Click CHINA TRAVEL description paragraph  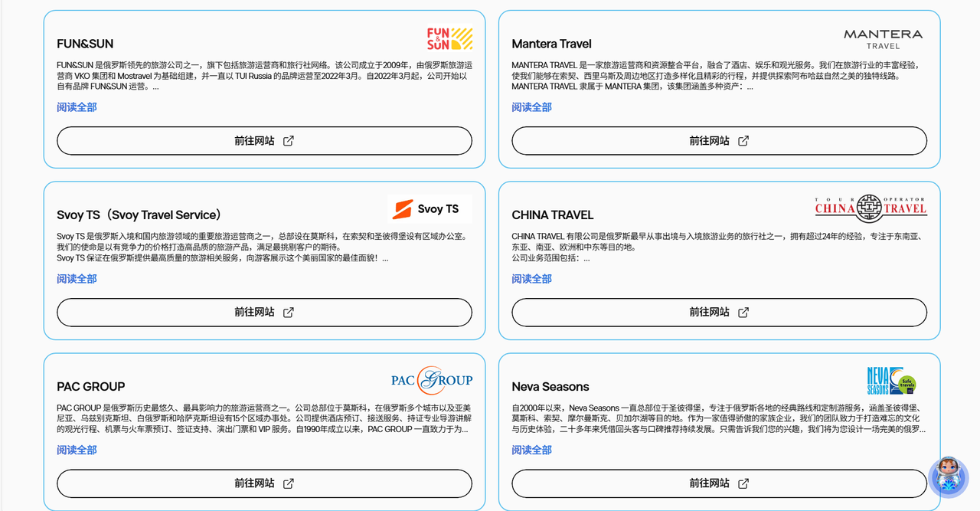point(719,247)
